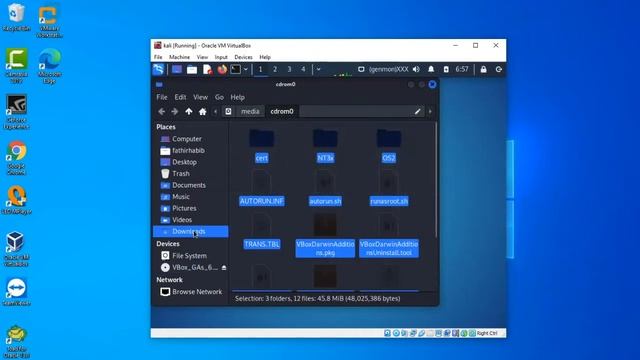Go to parent folder with up arrow
Image resolution: width=640 pixels, height=360 pixels.
(x=189, y=111)
